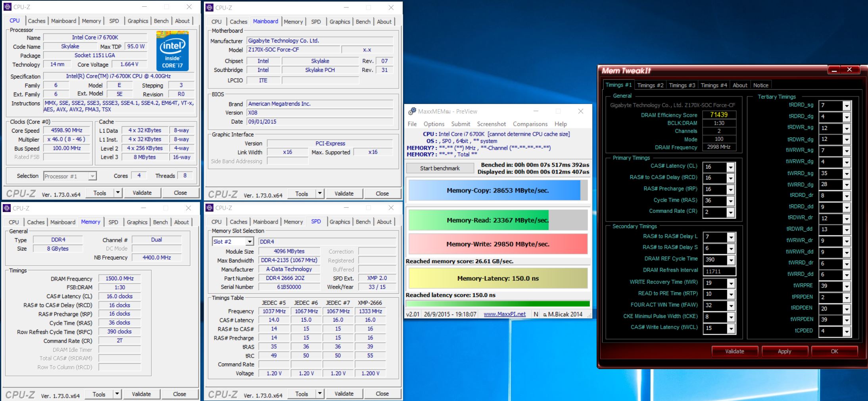Click the DRAM Efficiency Score value 71439
This screenshot has width=868, height=401.
719,115
